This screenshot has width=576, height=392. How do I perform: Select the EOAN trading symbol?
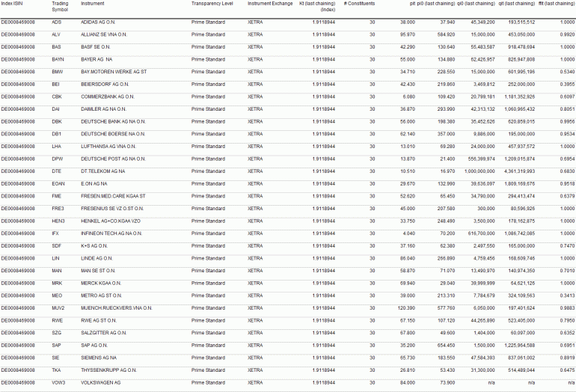coord(58,184)
